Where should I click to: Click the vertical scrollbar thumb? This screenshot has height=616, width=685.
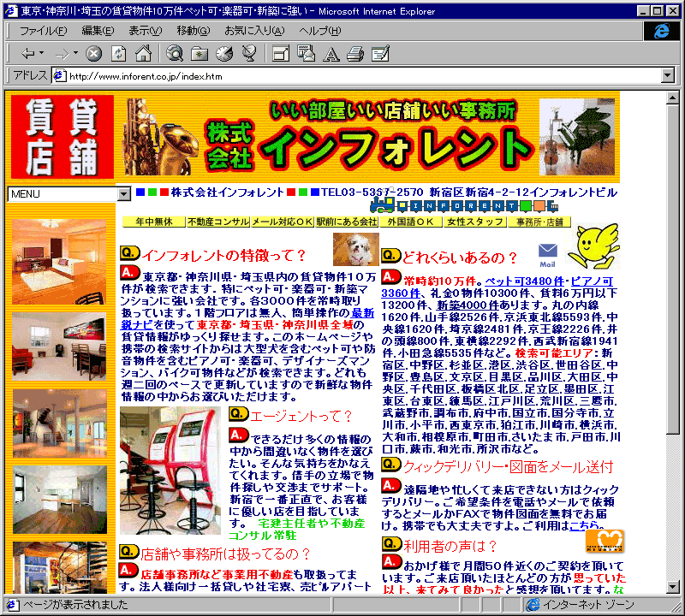tap(673, 269)
